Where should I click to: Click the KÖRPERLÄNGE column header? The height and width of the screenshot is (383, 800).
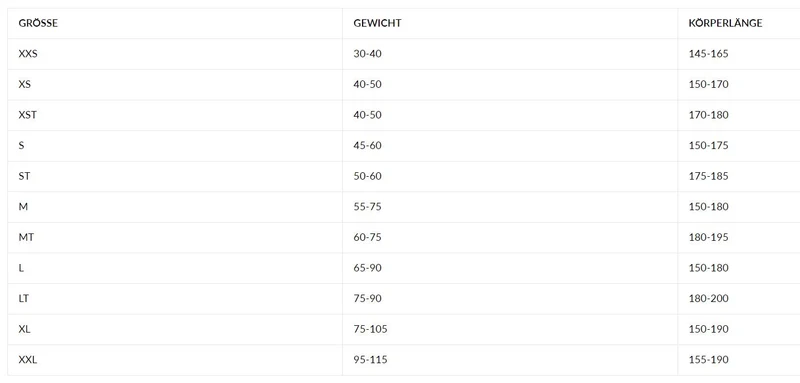[725, 23]
